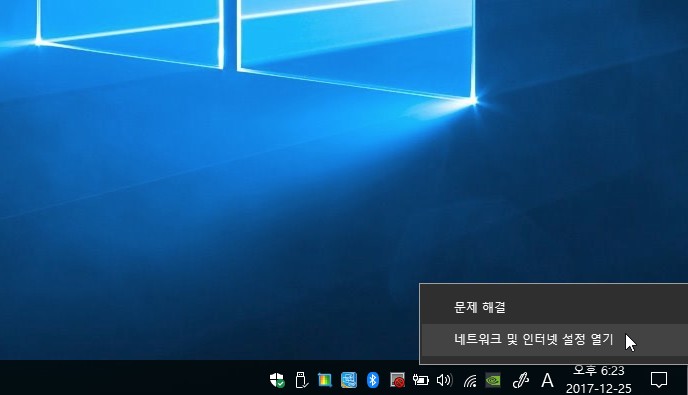Open the clock showing 오후 6:23
The width and height of the screenshot is (688, 395).
(598, 380)
